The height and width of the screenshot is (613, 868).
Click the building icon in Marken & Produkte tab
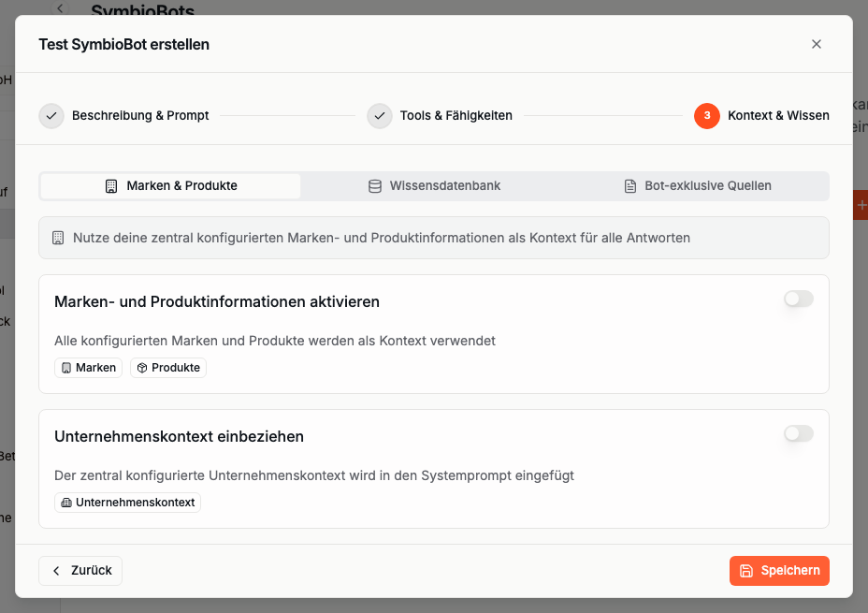111,186
